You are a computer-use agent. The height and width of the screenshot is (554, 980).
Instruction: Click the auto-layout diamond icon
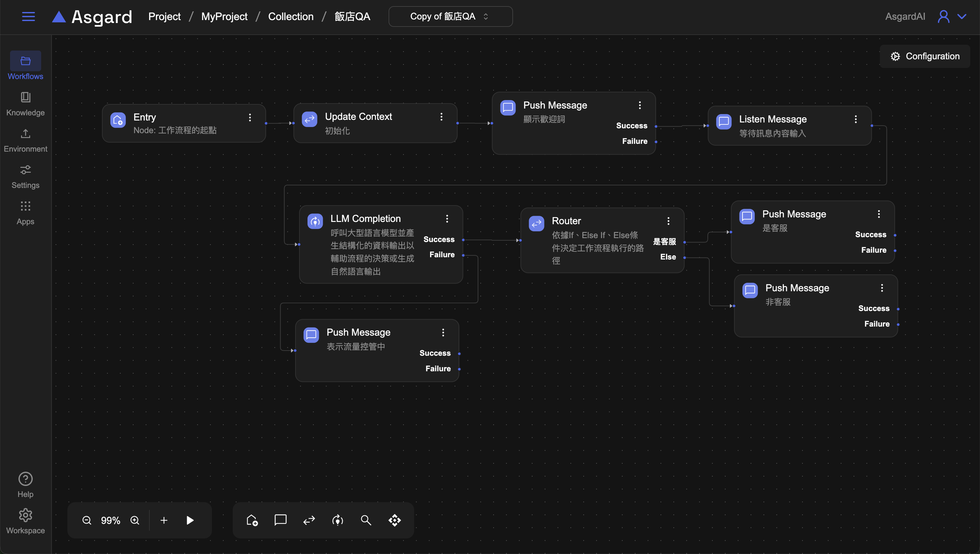(395, 520)
